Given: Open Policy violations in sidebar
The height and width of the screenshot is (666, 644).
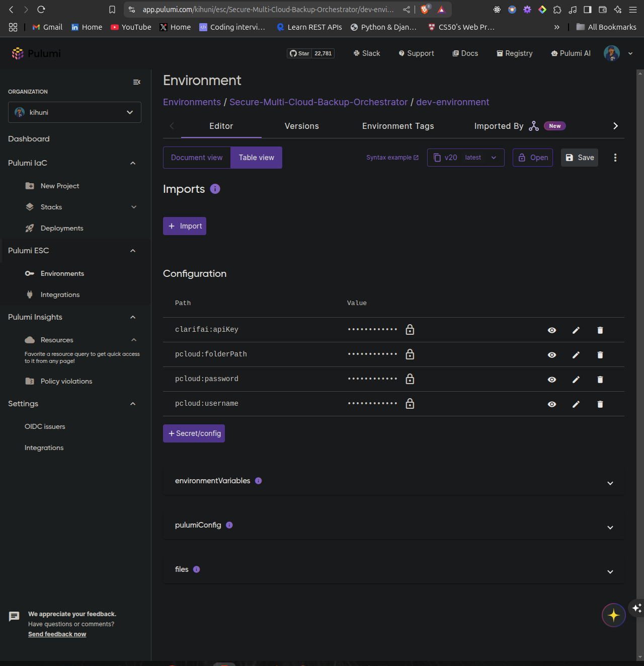Looking at the screenshot, I should tap(66, 381).
